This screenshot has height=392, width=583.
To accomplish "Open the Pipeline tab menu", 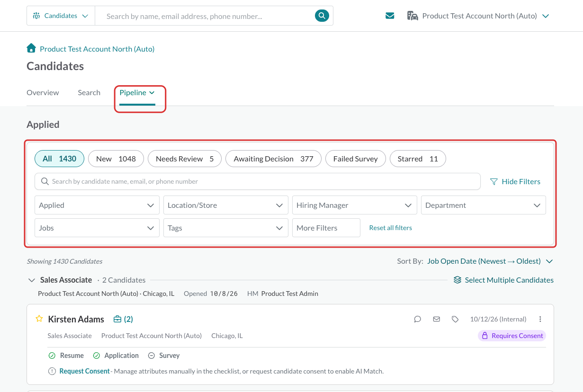I will click(x=137, y=92).
